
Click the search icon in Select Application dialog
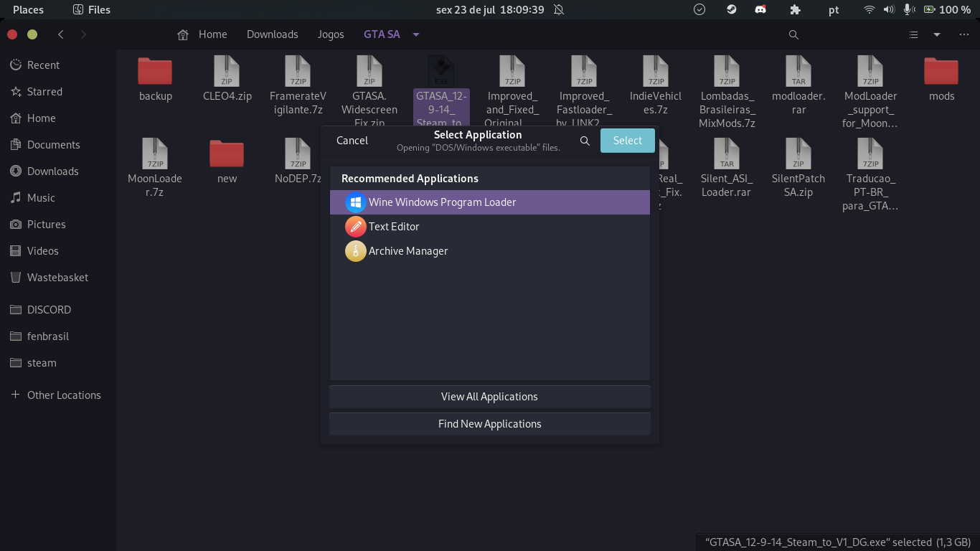[585, 141]
